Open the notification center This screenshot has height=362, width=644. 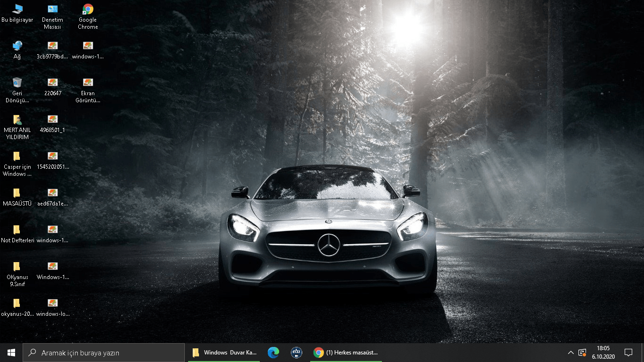(628, 353)
